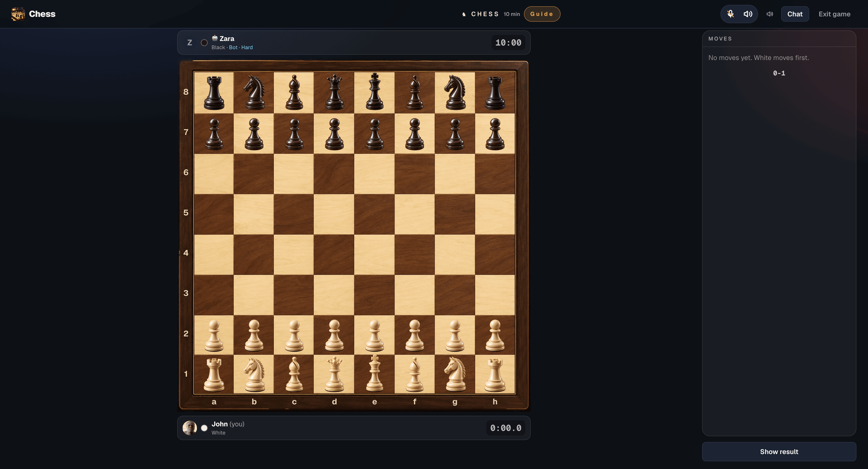The width and height of the screenshot is (868, 469).
Task: Click the empty c3 square
Action: pyautogui.click(x=294, y=295)
